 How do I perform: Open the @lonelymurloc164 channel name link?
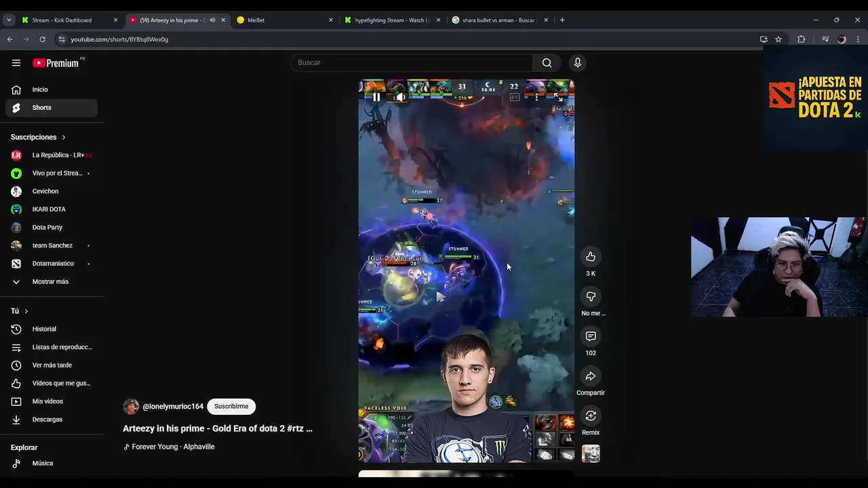(173, 407)
